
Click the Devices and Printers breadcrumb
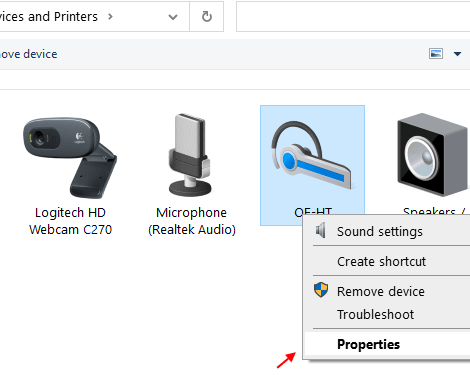(x=49, y=16)
